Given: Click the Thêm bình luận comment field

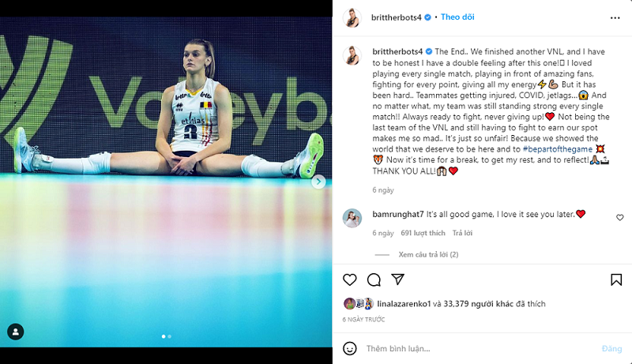Looking at the screenshot, I should [x=480, y=349].
